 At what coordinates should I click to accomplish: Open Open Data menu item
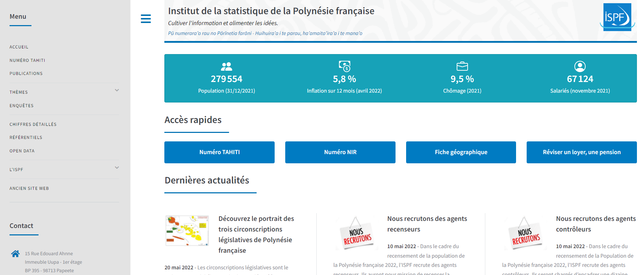click(x=22, y=151)
